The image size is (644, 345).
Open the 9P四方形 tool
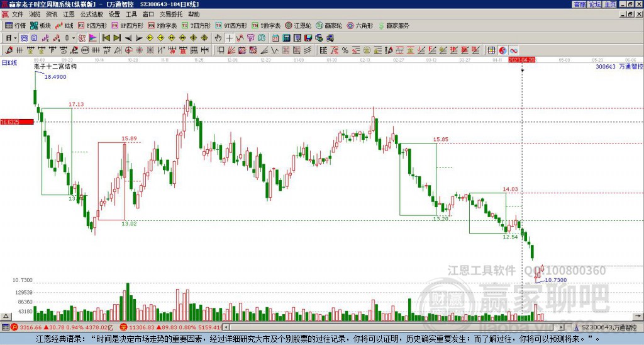127,25
